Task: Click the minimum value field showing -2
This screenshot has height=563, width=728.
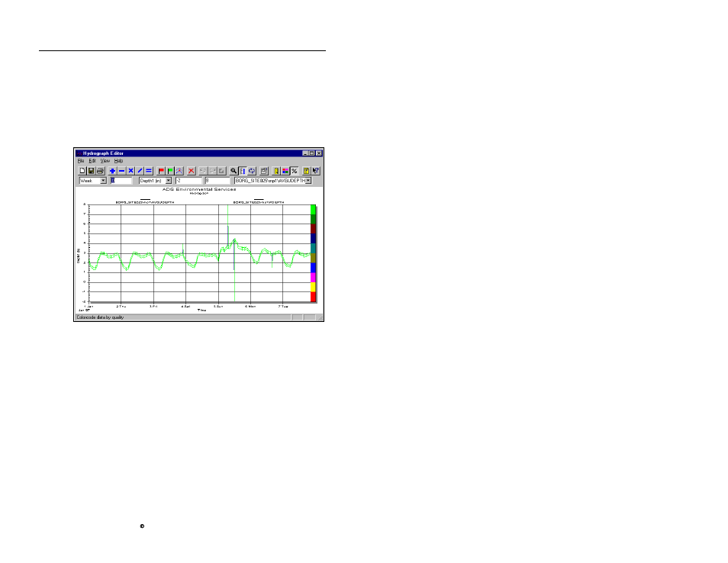Action: tap(188, 181)
